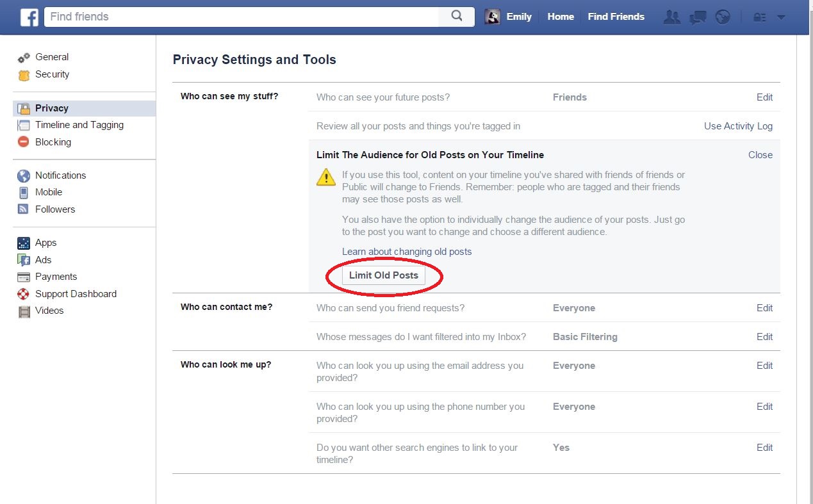Viewport: 813px width, 504px height.
Task: Edit who can send friend requests
Action: pos(764,308)
